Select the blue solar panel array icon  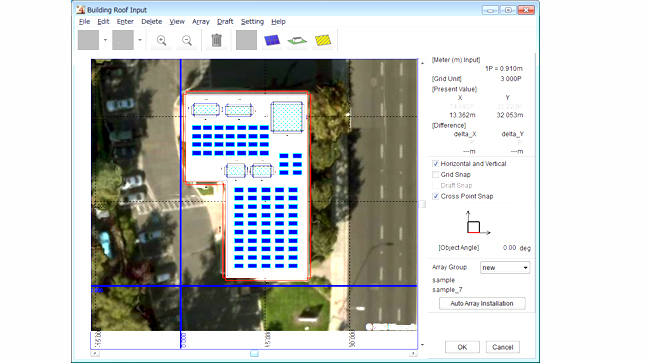pos(272,40)
